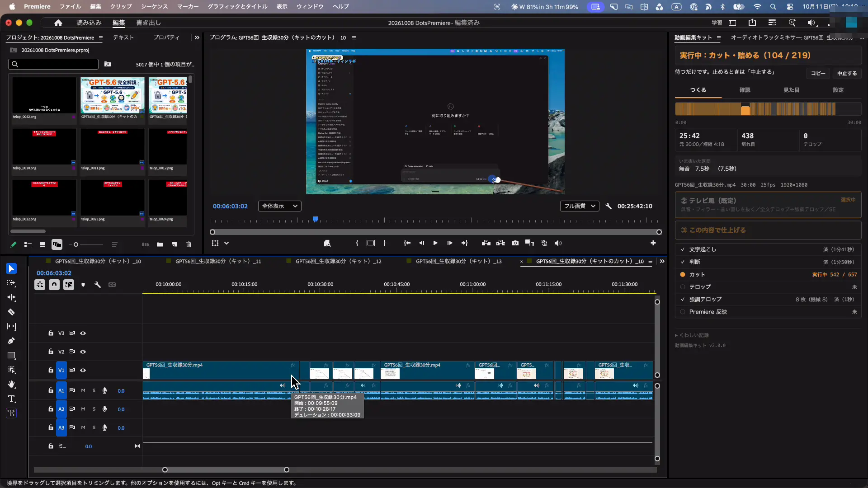Toggle lock on V2 track

point(51,352)
